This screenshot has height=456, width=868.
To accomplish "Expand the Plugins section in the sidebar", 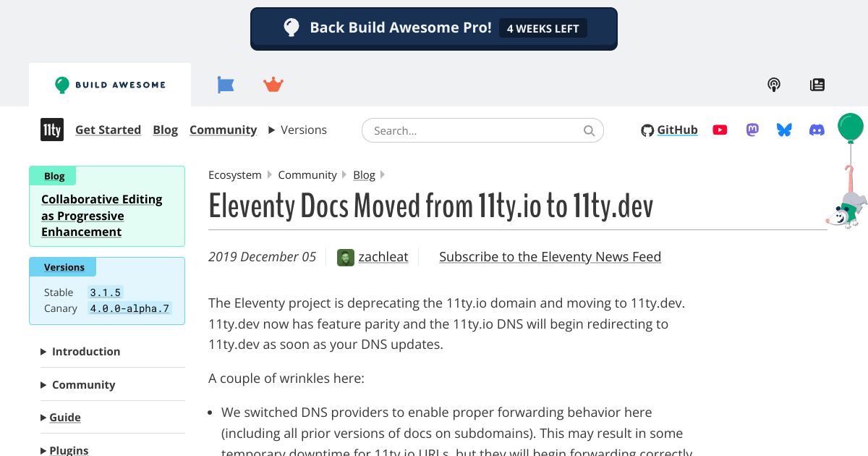I will 69,449.
